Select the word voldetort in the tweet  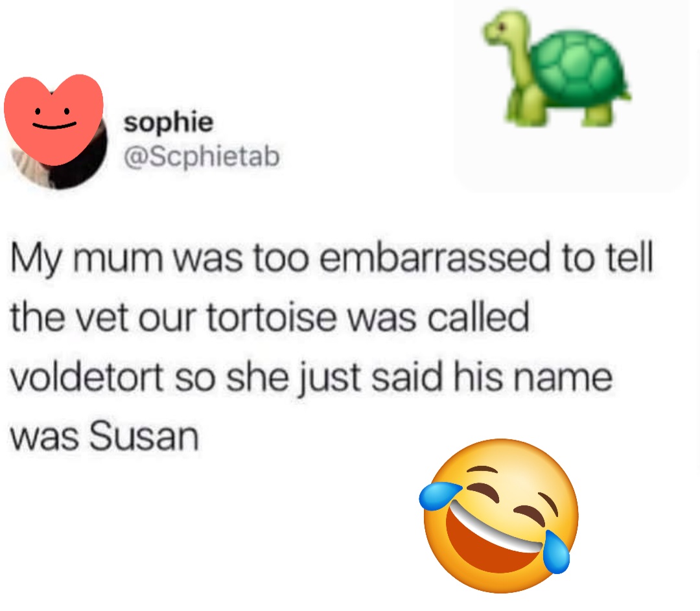pos(87,377)
